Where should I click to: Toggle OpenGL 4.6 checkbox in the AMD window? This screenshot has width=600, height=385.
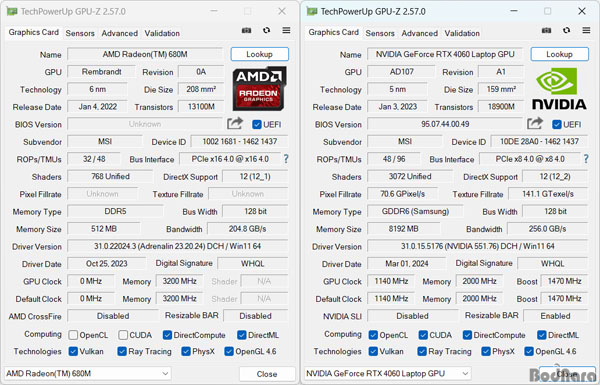[x=229, y=351]
